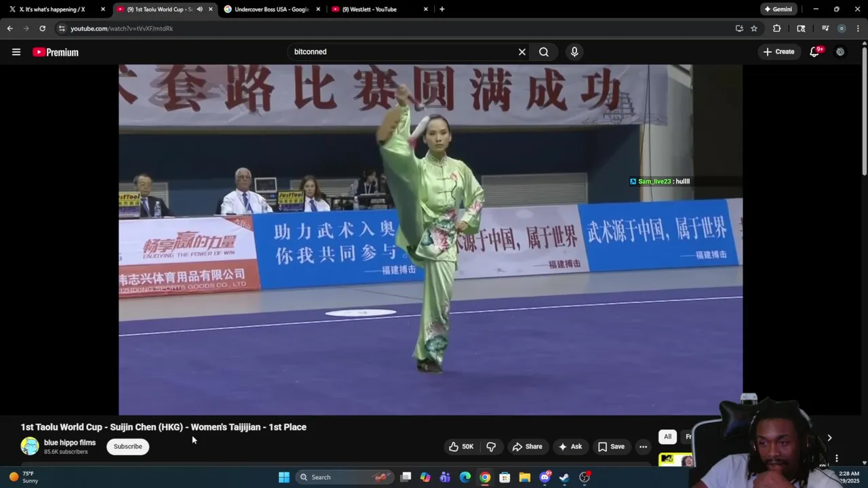Launch Microsoft Copilot from taskbar

(425, 477)
